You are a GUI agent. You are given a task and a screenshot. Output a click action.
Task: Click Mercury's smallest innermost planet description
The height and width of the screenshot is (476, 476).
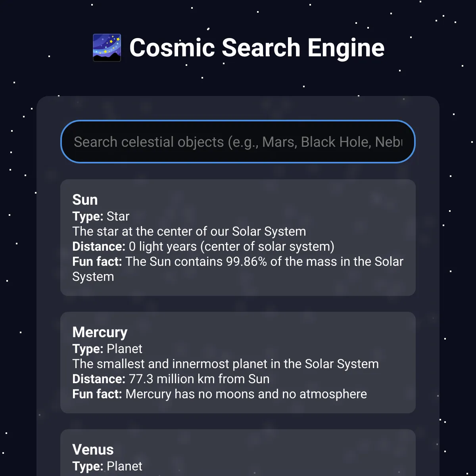225,364
